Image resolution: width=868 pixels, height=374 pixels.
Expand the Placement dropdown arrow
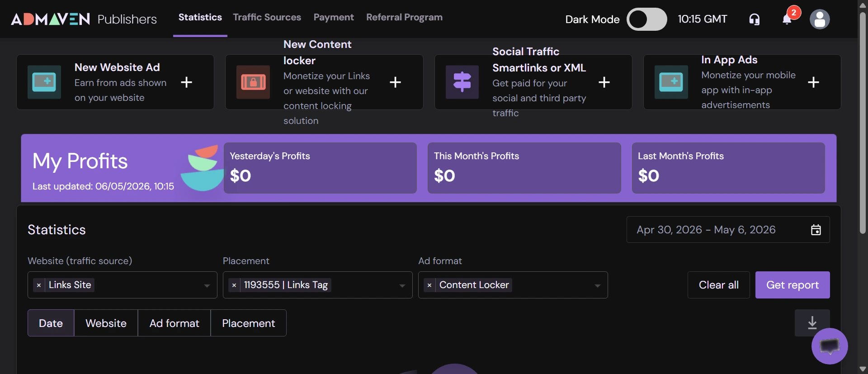402,285
